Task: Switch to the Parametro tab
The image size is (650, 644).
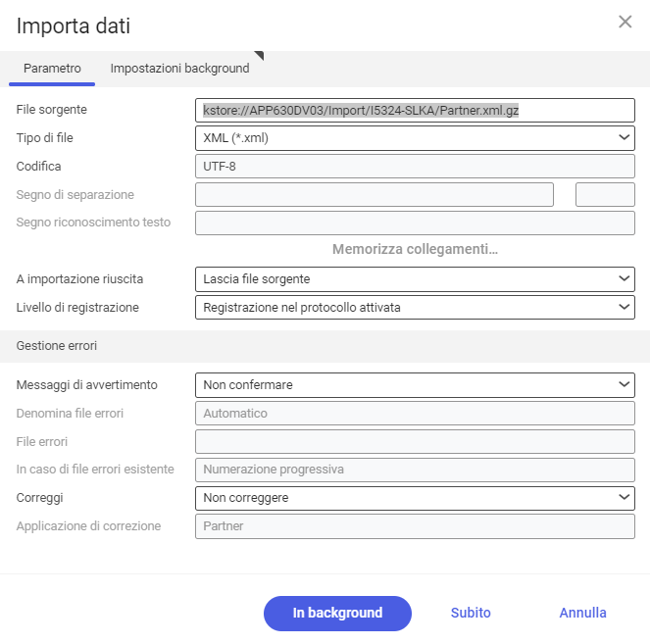Action: 52,69
